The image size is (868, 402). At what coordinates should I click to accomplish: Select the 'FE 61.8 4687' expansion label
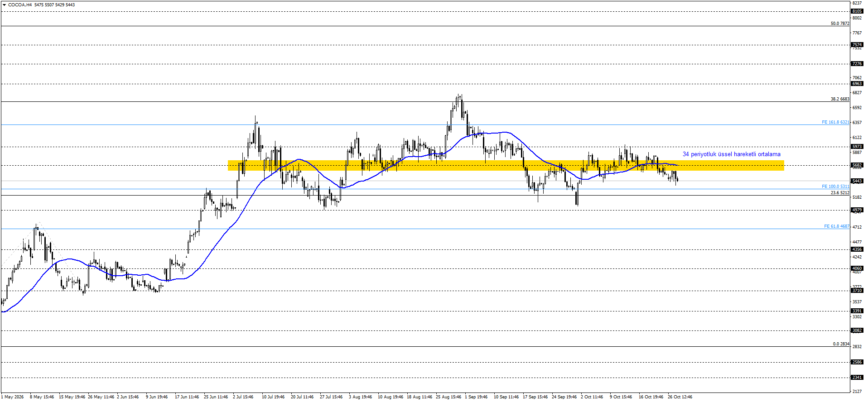837,226
